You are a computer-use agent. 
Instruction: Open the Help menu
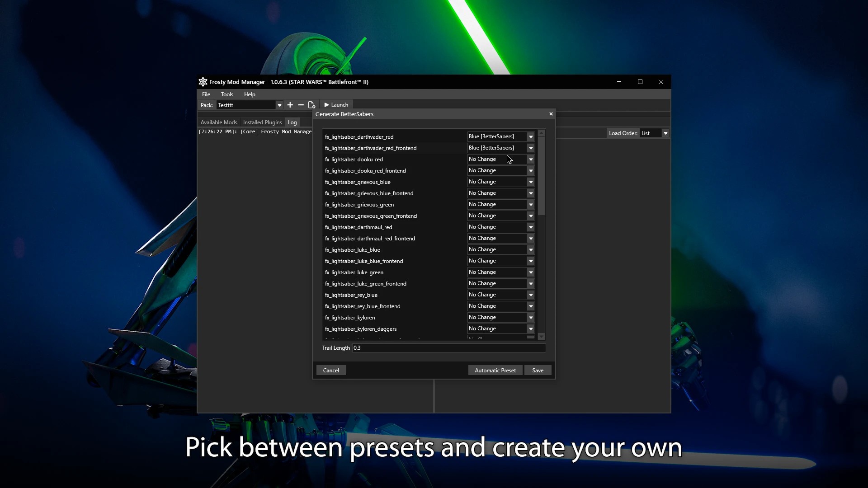coord(250,94)
